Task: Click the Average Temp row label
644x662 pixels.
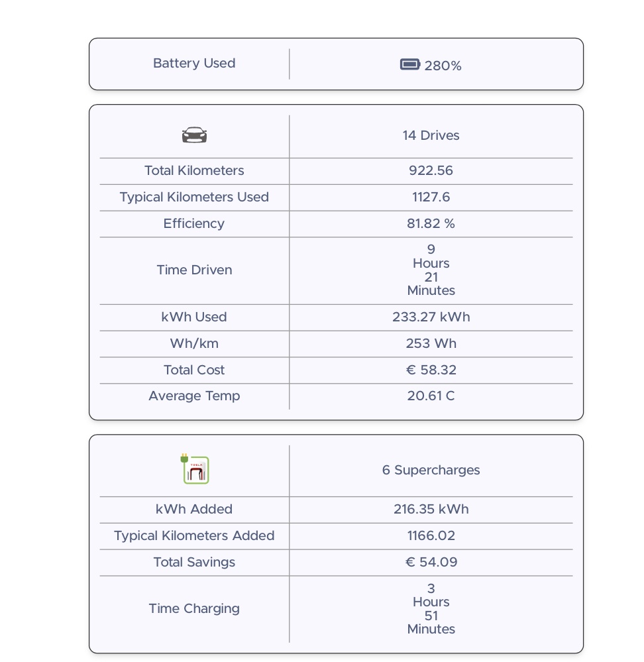Action: click(x=194, y=396)
